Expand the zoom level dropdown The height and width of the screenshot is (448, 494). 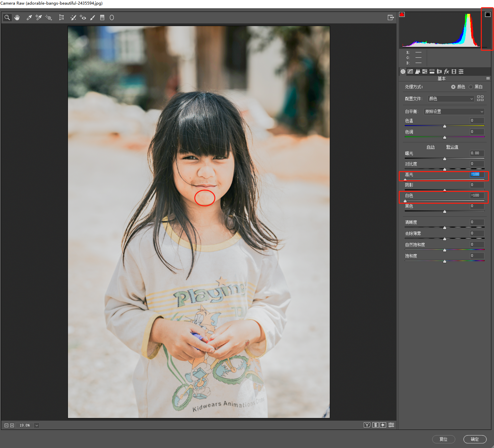(x=37, y=425)
